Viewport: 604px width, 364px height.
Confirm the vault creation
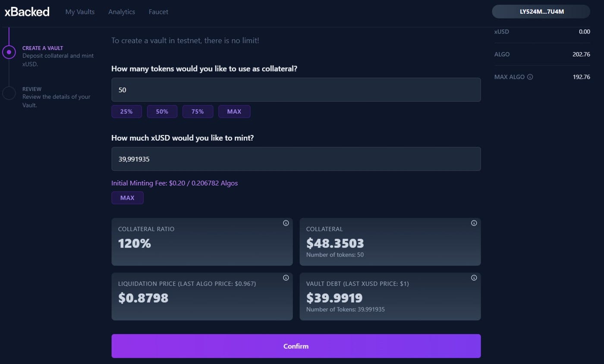pyautogui.click(x=296, y=346)
